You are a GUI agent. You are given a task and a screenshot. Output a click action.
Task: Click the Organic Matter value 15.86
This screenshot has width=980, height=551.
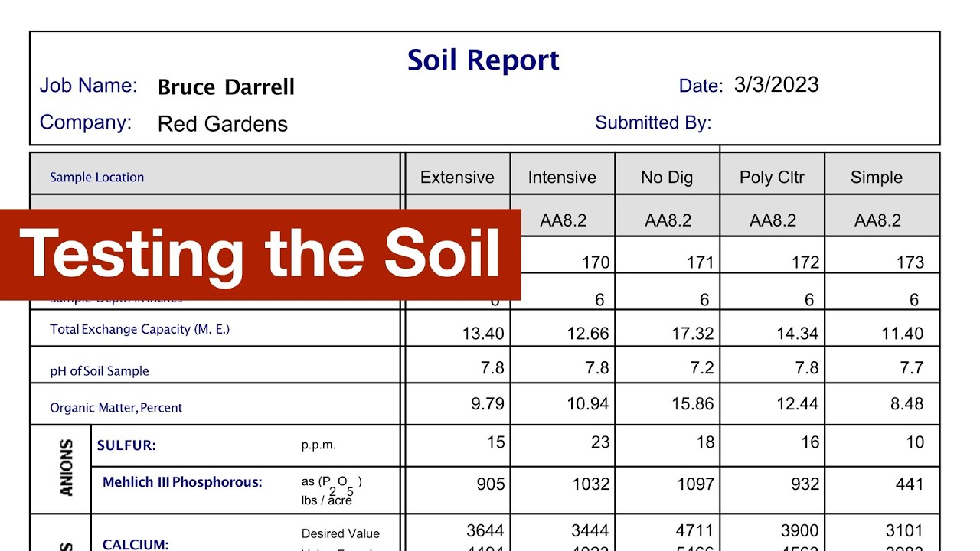tap(691, 403)
